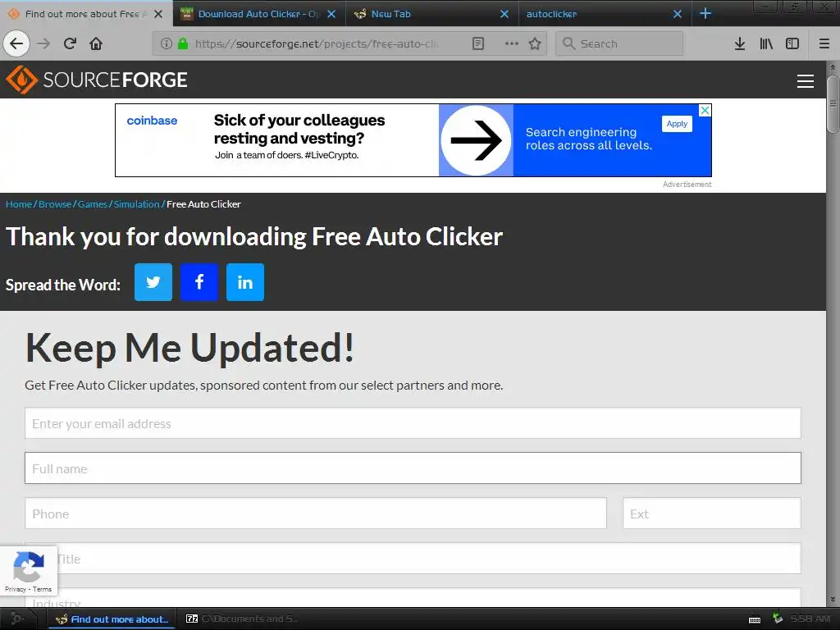Toggle the sidebar icon
The width and height of the screenshot is (840, 630).
click(x=792, y=43)
